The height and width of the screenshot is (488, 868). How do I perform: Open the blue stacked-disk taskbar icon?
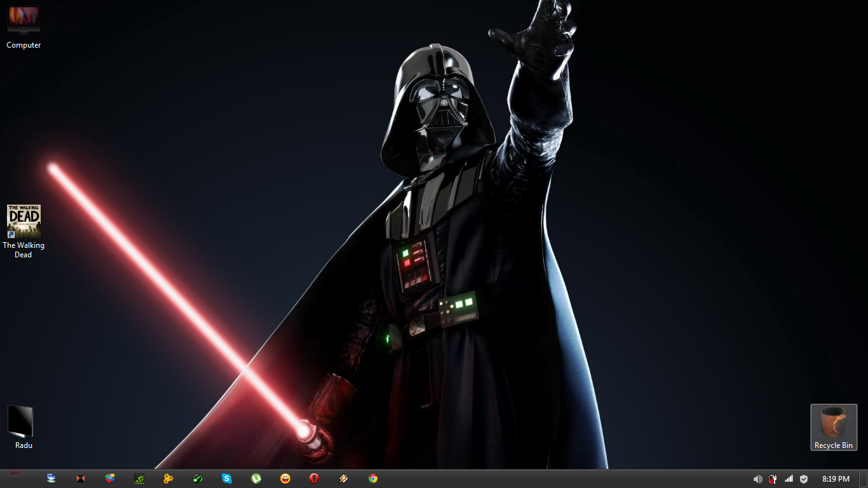point(51,478)
